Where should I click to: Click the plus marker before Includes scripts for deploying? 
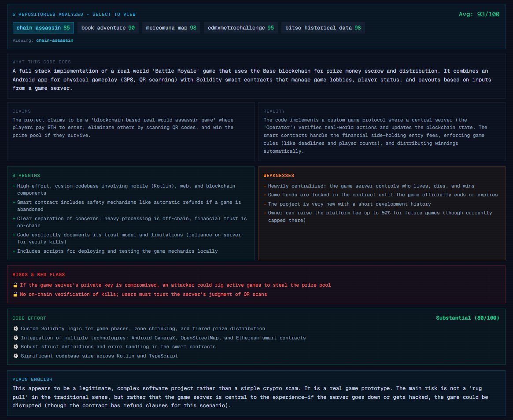click(14, 251)
